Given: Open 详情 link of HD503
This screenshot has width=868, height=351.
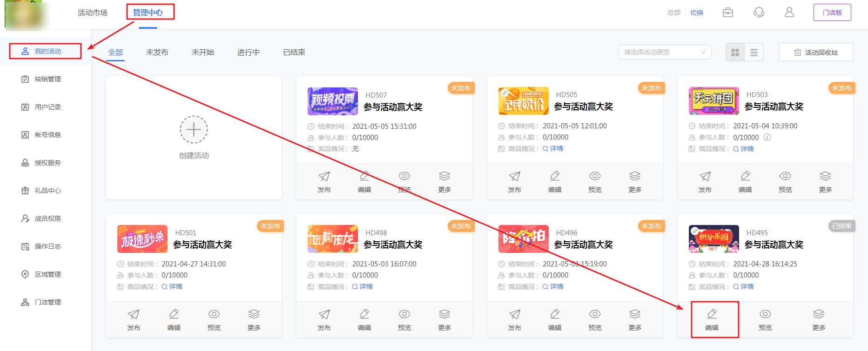Looking at the screenshot, I should tap(744, 149).
